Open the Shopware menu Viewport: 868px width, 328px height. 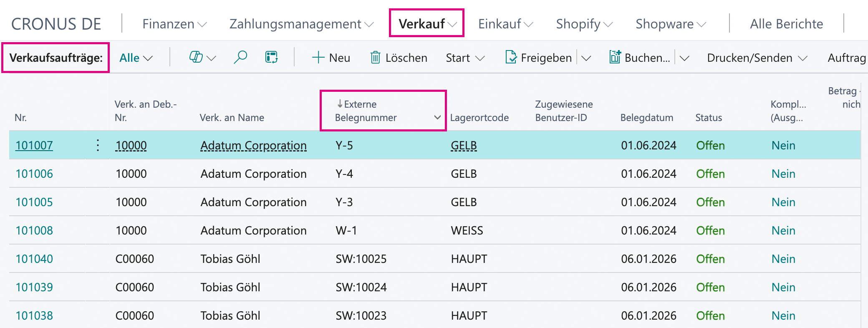[671, 24]
